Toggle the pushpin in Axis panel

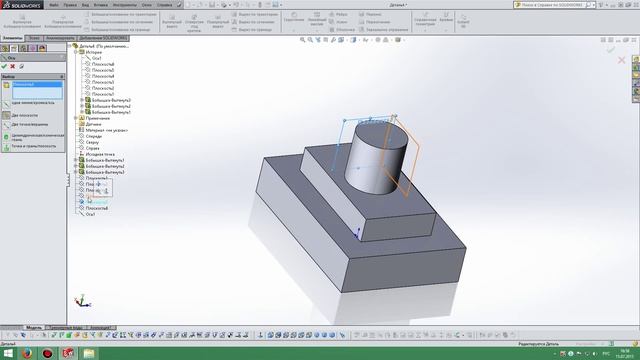[22, 66]
